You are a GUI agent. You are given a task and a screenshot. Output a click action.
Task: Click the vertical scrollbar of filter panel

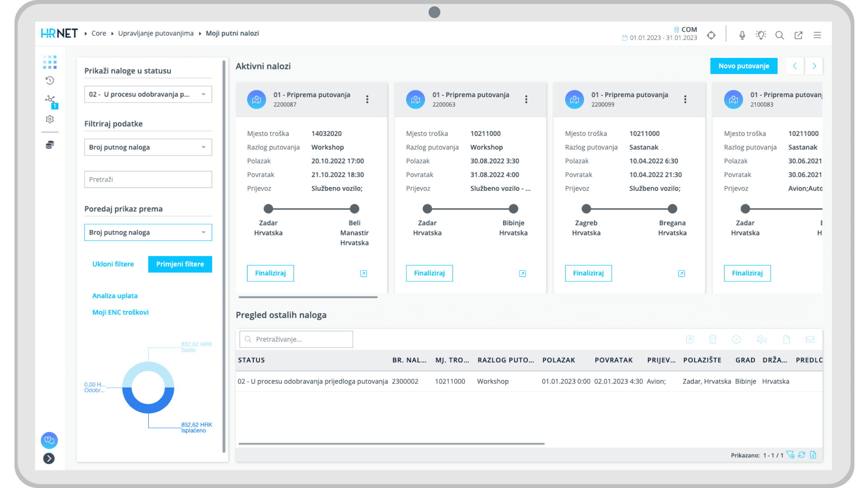click(224, 257)
